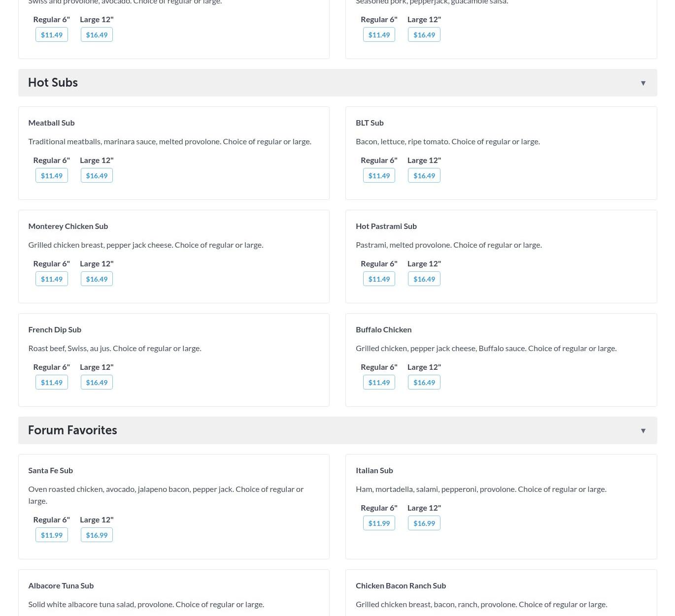The width and height of the screenshot is (675, 616).
Task: Select Italian Sub Regular 6" $11.99
Action: [x=379, y=523]
